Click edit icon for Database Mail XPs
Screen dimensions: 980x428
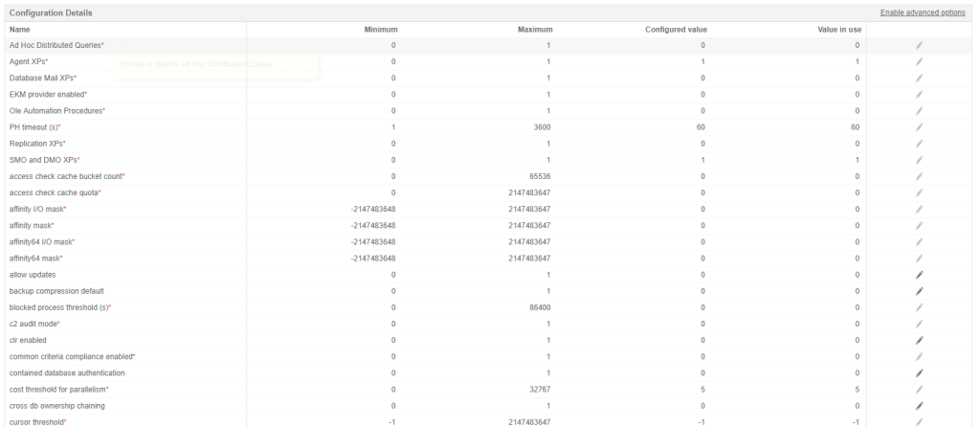tap(919, 78)
